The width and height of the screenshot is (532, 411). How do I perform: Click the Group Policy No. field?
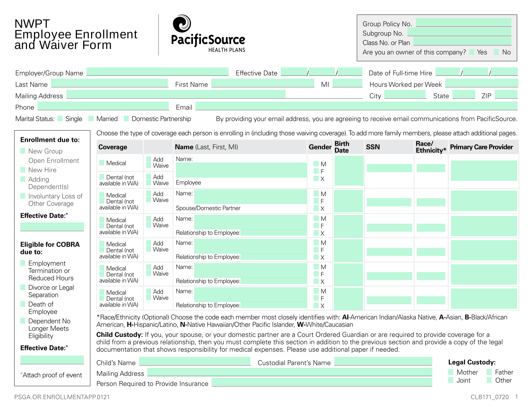[464, 23]
